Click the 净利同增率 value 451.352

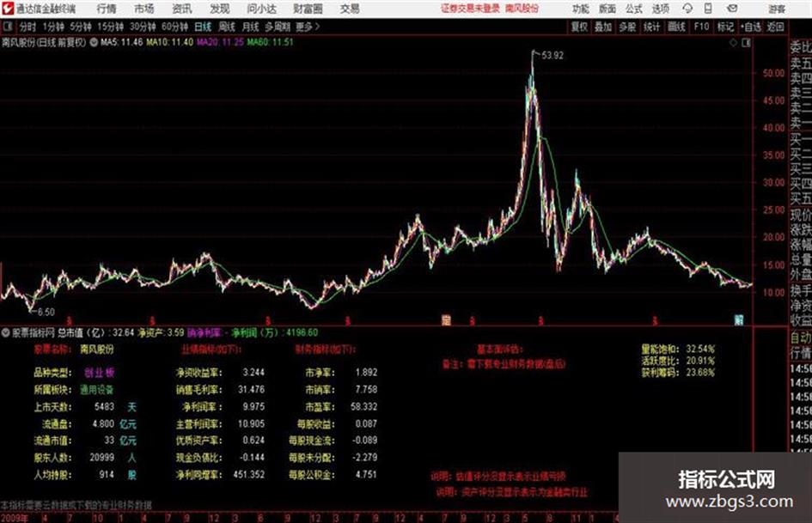pyautogui.click(x=249, y=474)
